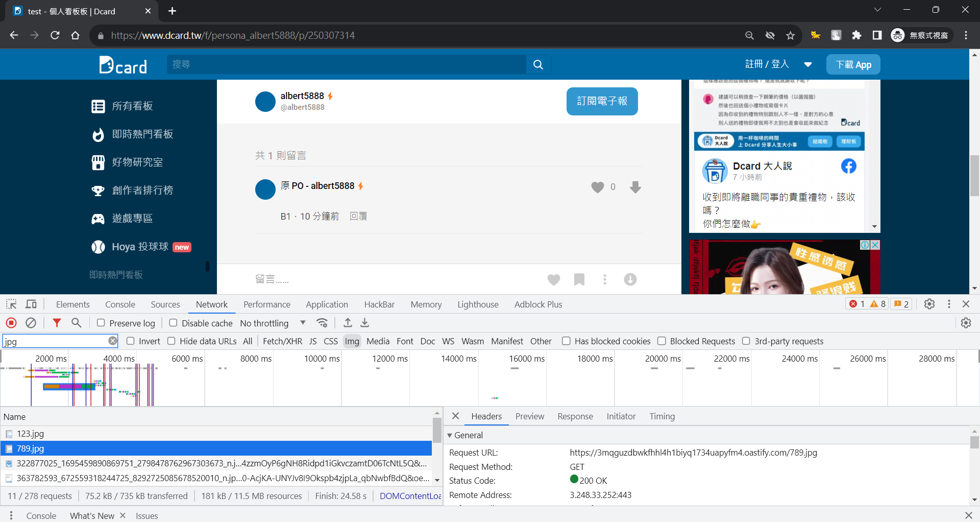Open network conditions wifi icon
The width and height of the screenshot is (980, 522).
322,323
